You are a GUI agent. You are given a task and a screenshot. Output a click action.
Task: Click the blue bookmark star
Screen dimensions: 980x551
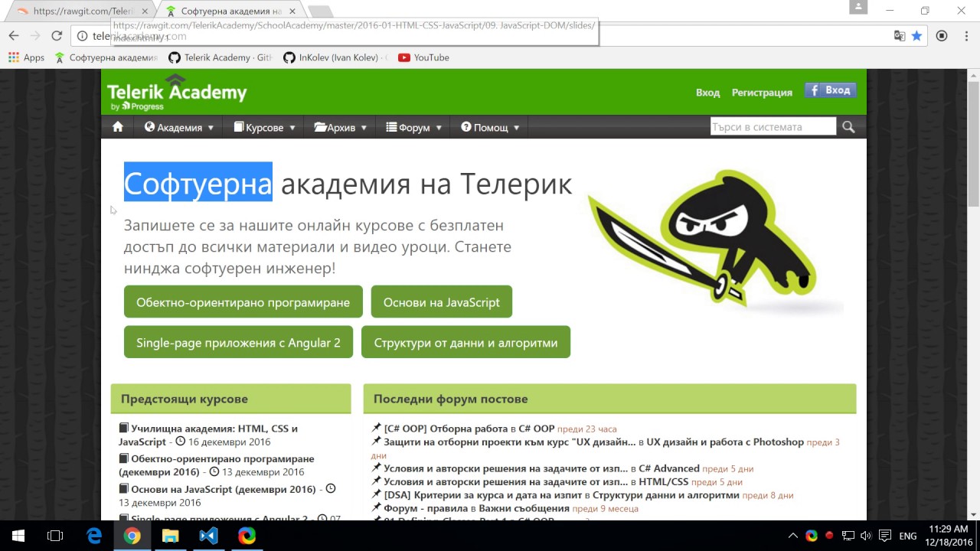point(916,36)
